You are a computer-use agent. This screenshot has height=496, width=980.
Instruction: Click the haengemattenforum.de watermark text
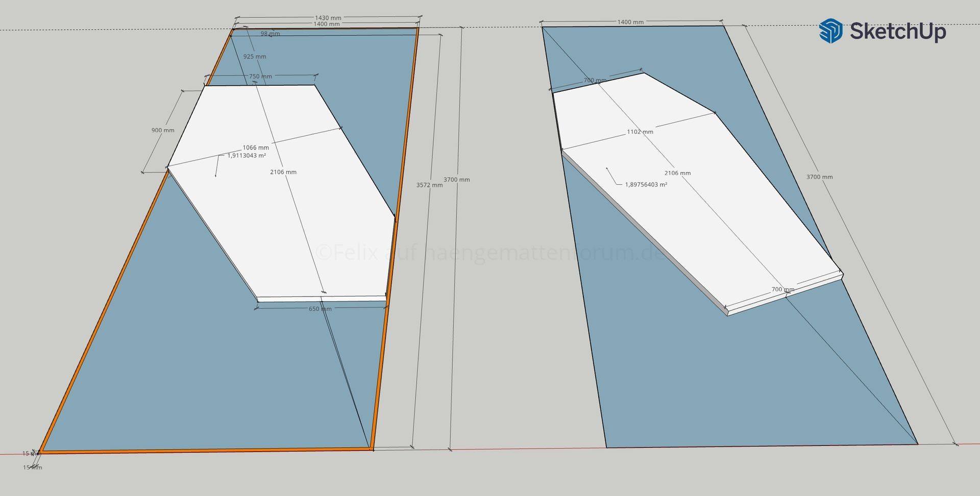point(490,253)
